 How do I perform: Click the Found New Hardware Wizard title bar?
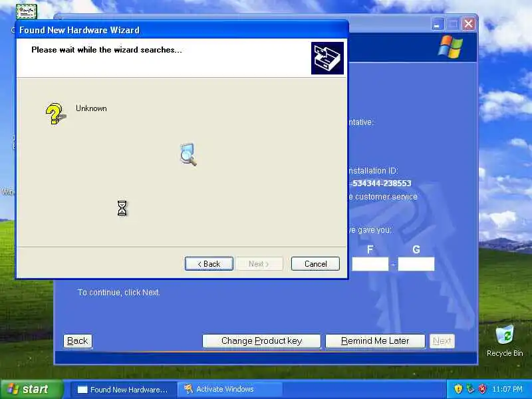182,30
